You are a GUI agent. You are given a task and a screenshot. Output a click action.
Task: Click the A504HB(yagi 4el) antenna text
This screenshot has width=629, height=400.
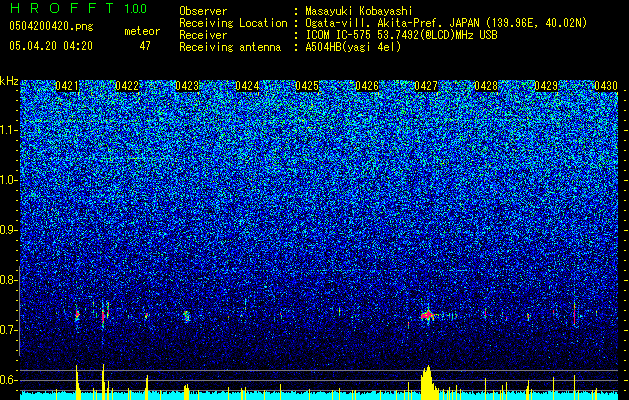(x=353, y=47)
